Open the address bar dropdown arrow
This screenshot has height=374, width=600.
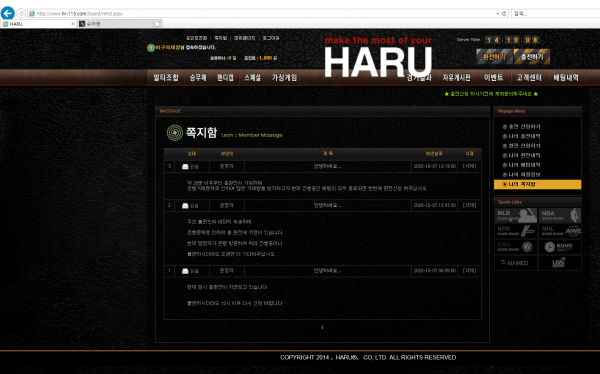pos(497,13)
